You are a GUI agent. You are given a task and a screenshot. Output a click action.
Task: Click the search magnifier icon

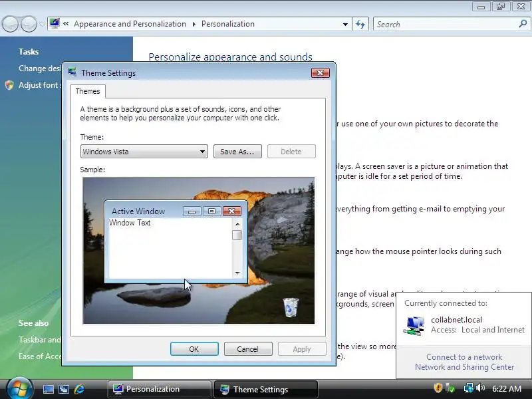click(523, 24)
